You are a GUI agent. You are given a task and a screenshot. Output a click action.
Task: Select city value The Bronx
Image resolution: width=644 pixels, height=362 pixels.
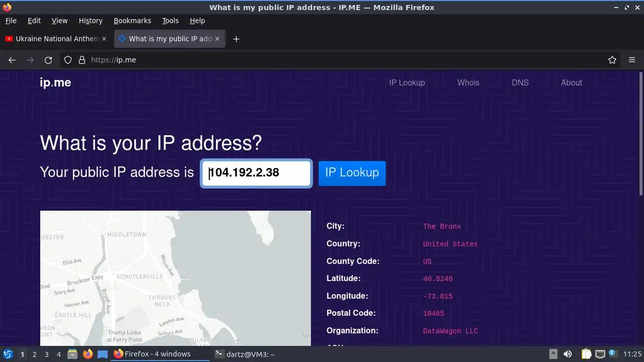(442, 226)
